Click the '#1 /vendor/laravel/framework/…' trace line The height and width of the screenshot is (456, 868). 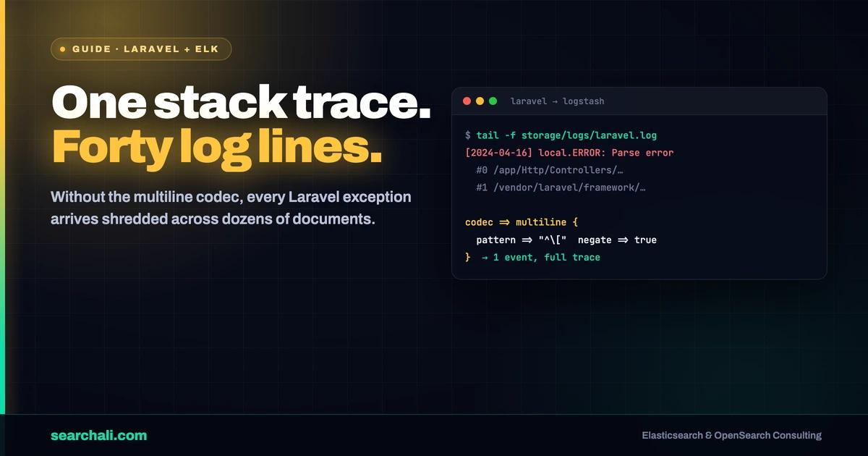(561, 187)
